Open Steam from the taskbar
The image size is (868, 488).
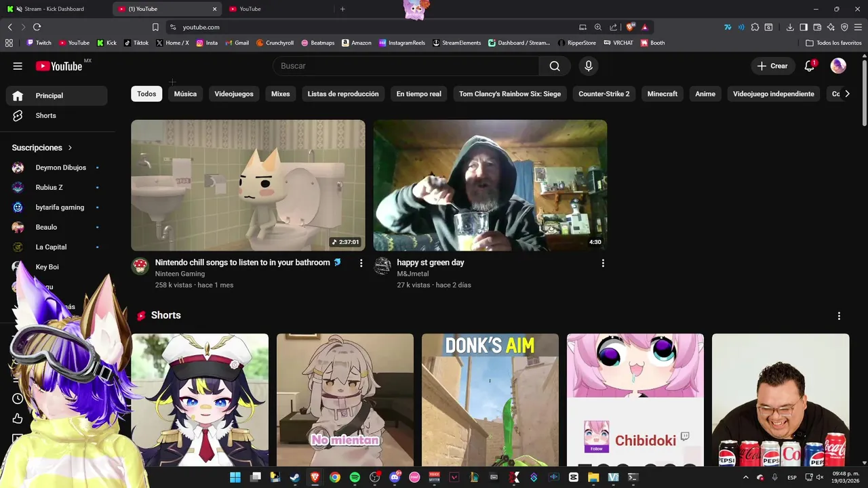click(295, 477)
